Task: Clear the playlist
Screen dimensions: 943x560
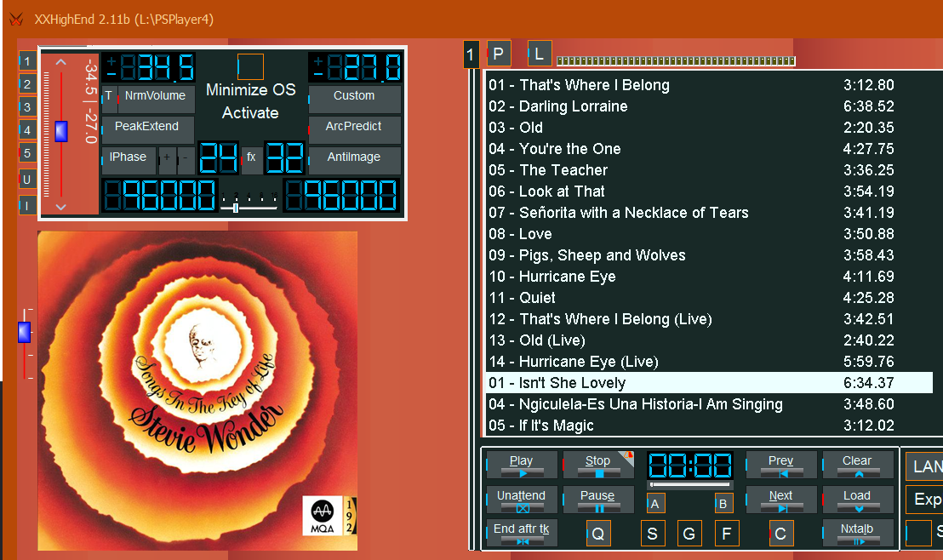Action: coord(857,465)
